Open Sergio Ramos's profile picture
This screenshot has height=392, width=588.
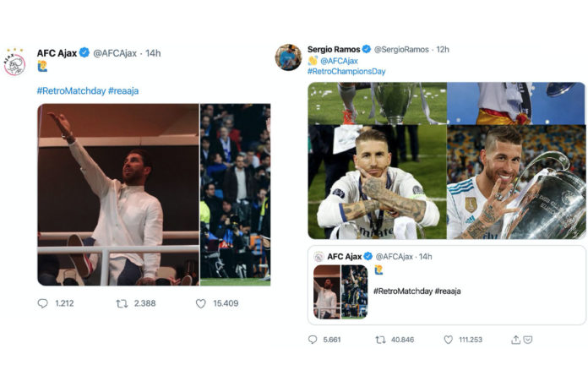(x=287, y=57)
